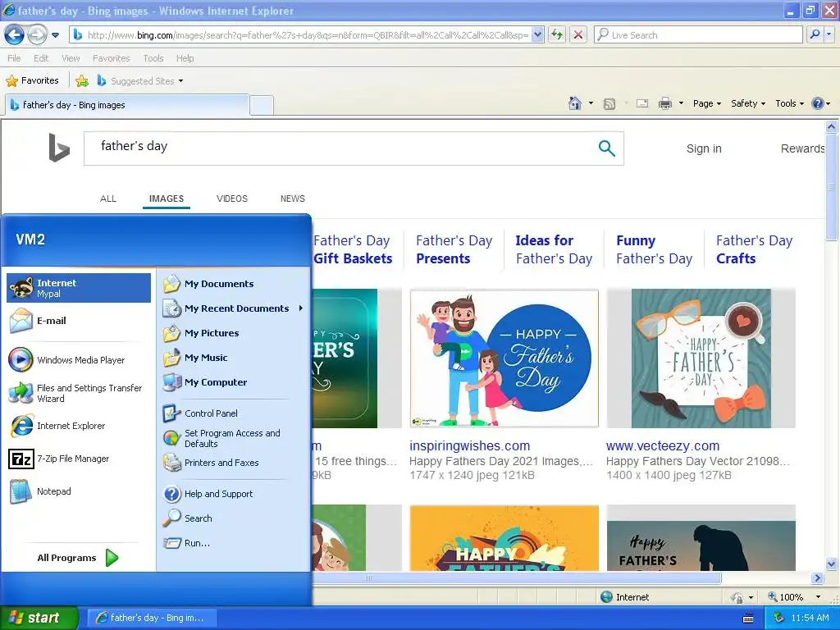
Task: Open Files and Settings Transfer Wizard
Action: pyautogui.click(x=79, y=393)
